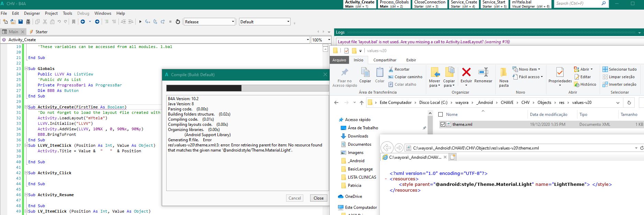Sort files by Data de modificação column
Image resolution: width=644 pixels, height=215 pixels.
click(548, 115)
